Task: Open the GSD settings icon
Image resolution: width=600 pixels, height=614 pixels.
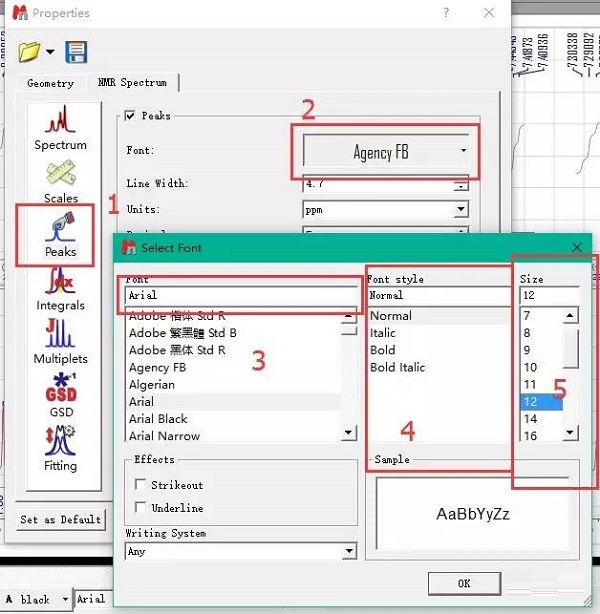Action: (x=60, y=395)
